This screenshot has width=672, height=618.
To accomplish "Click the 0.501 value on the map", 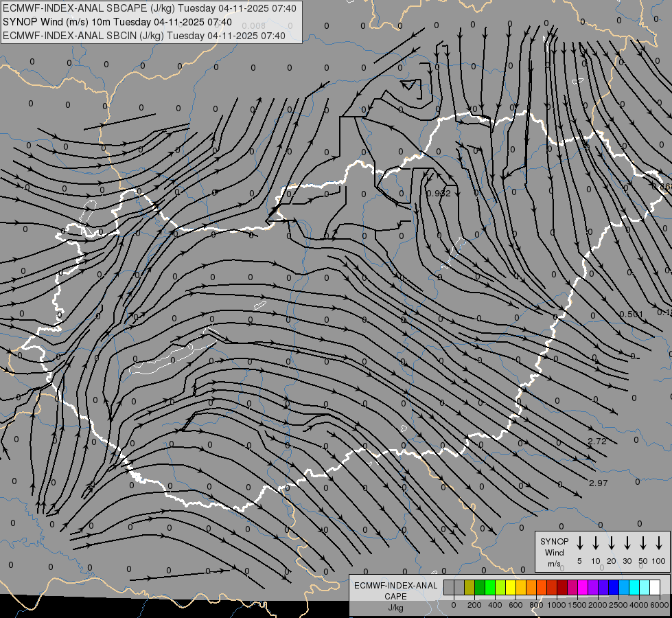I will [x=632, y=314].
